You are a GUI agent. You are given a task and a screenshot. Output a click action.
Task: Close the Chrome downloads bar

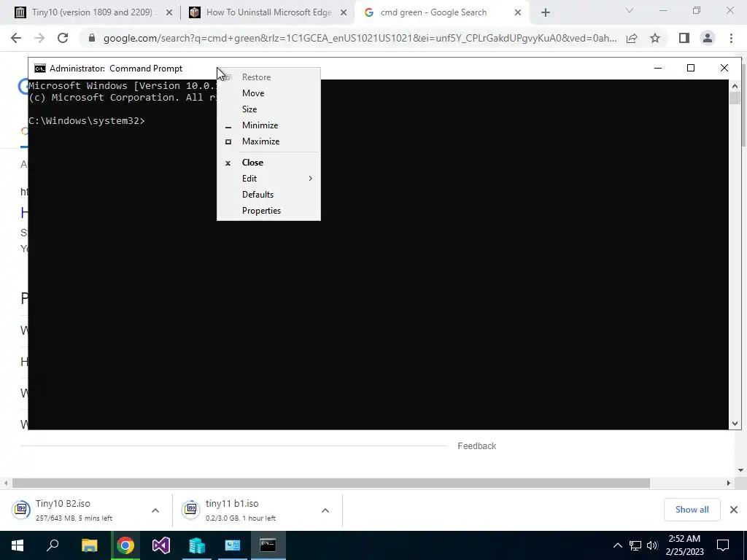coord(734,510)
